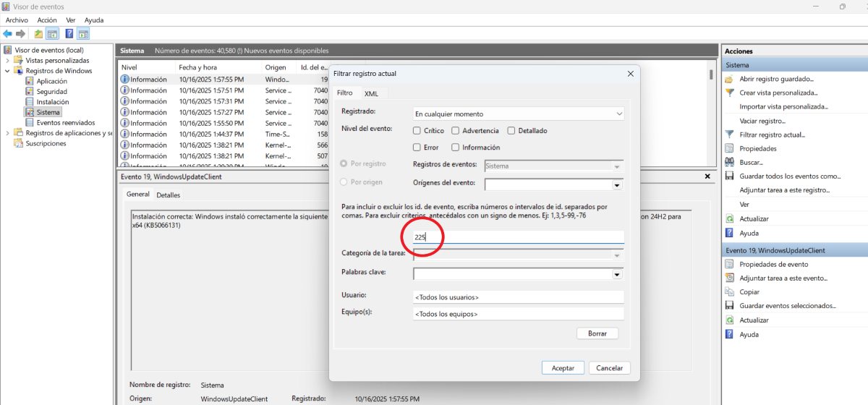Open the Detalles tab in event pane
This screenshot has width=868, height=405.
point(168,195)
